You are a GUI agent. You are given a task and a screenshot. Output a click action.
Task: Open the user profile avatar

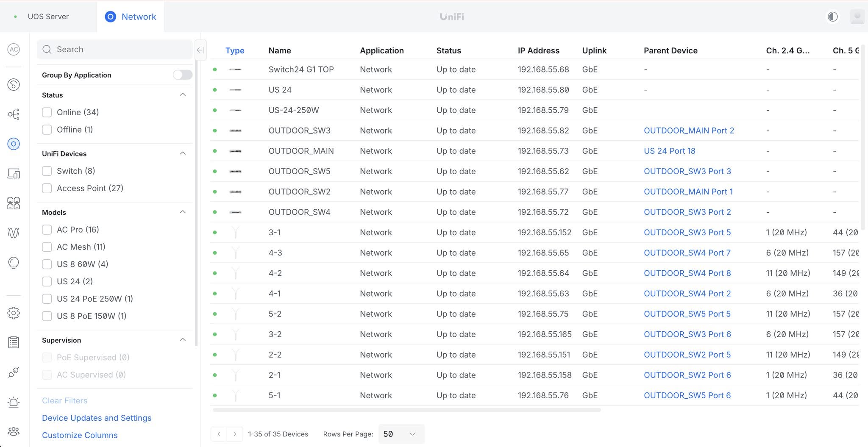pos(857,17)
